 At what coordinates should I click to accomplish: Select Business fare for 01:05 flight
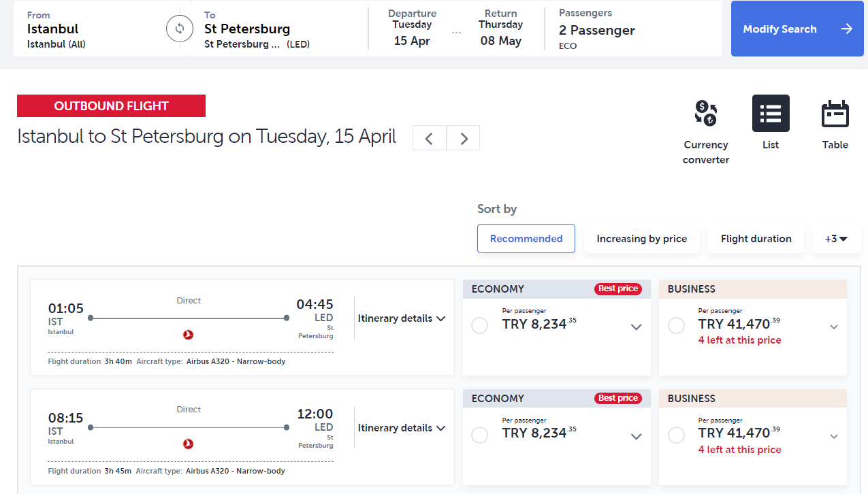point(676,326)
